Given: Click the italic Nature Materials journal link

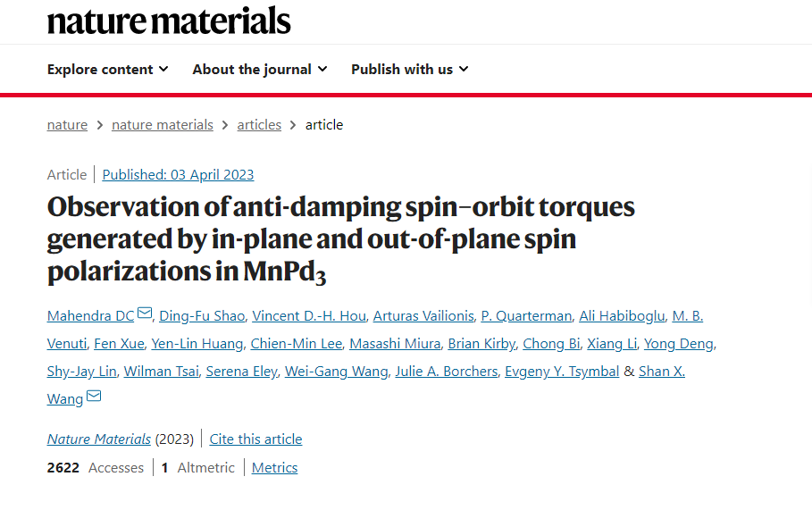Looking at the screenshot, I should pyautogui.click(x=99, y=439).
